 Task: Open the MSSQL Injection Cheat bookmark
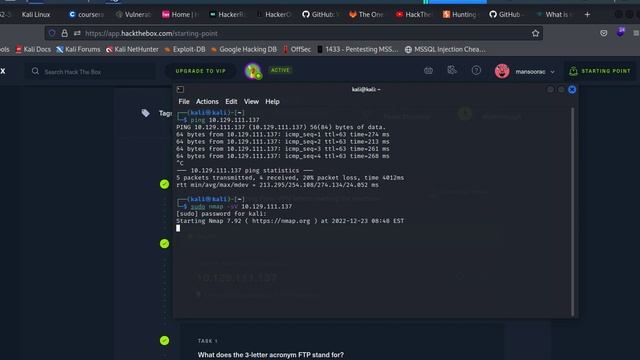(x=445, y=49)
